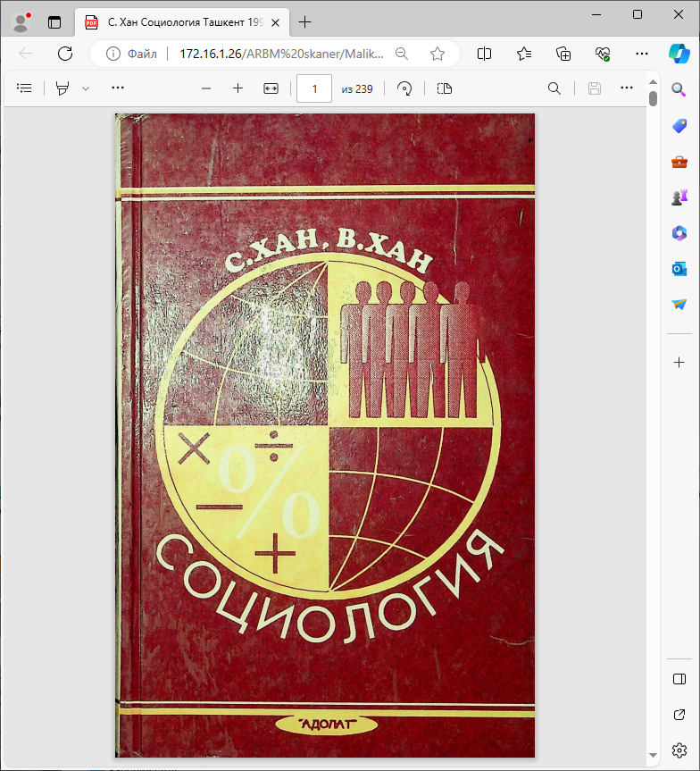This screenshot has height=771, width=700.
Task: Click the scrollbar up arrow
Action: (653, 81)
